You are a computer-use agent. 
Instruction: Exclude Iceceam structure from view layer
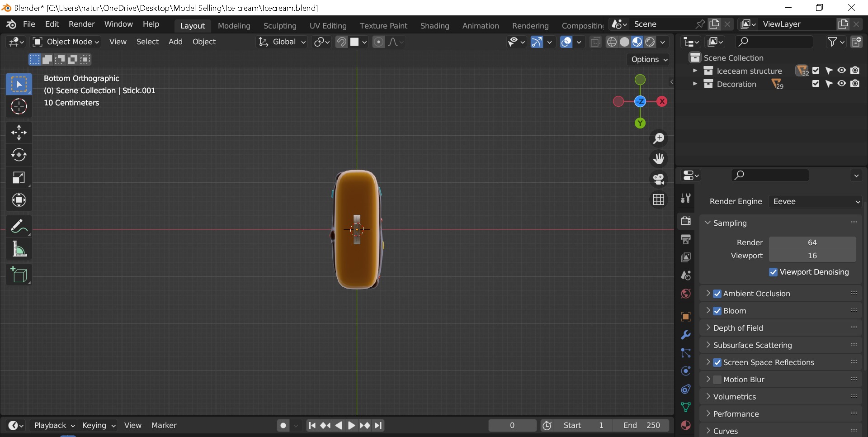(816, 71)
